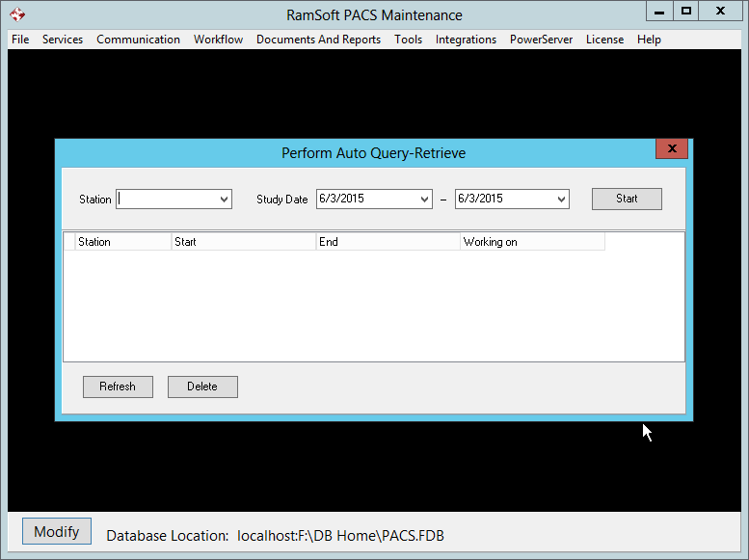The width and height of the screenshot is (749, 560).
Task: Close the Perform Auto Query-Retrieve dialog
Action: 671,148
